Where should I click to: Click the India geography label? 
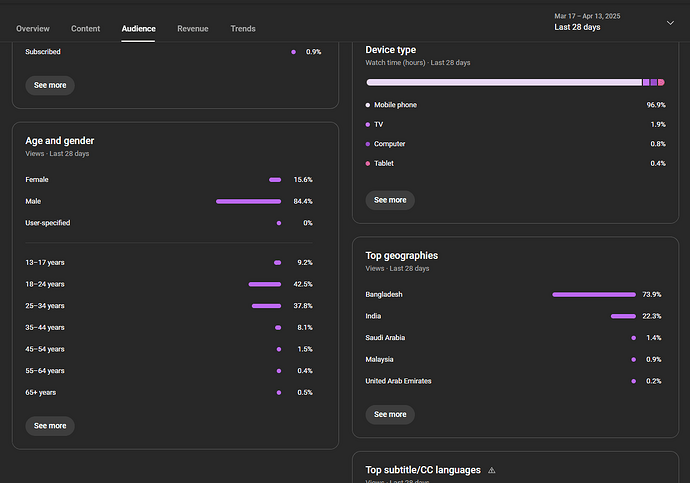click(373, 316)
